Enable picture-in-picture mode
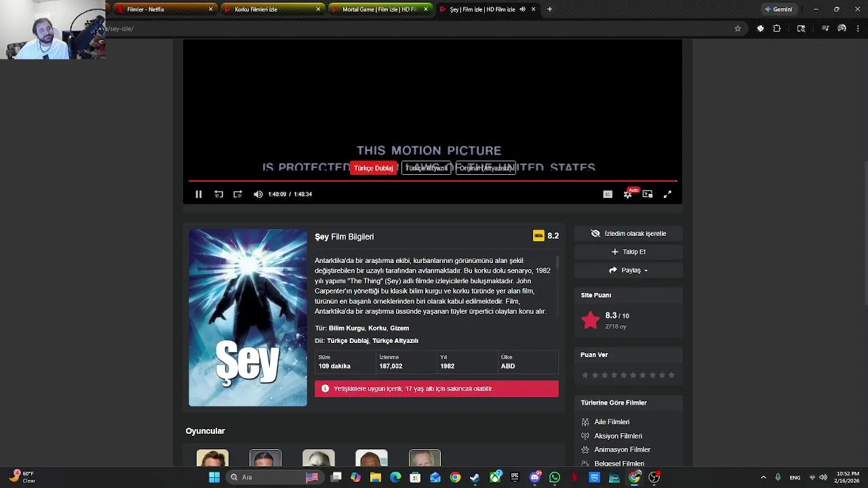The image size is (868, 488). tap(648, 194)
